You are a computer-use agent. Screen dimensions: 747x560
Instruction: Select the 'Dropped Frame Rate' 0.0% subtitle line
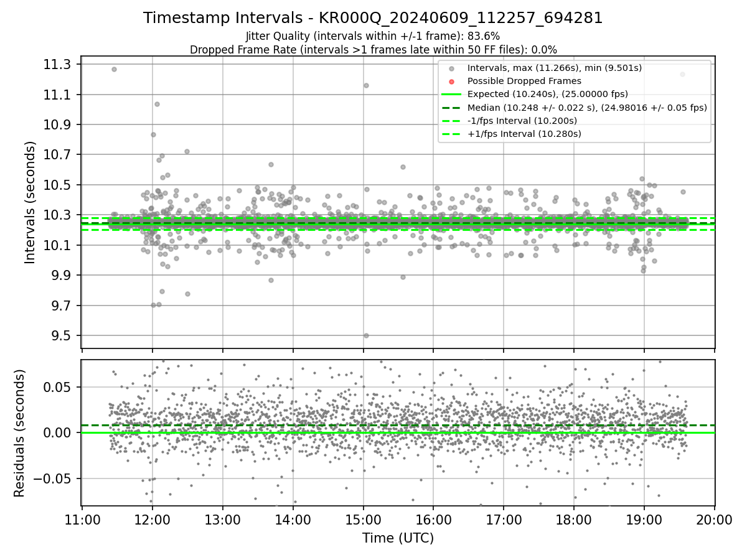click(373, 50)
